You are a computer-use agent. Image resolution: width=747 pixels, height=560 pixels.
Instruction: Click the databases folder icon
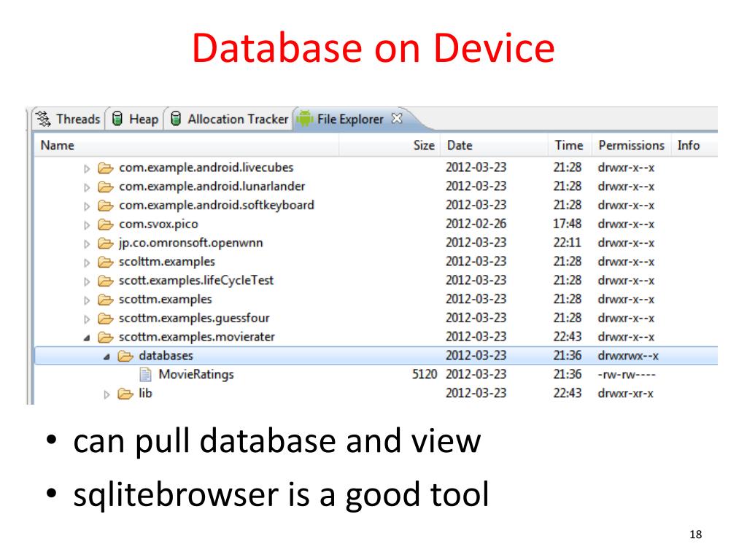[125, 356]
